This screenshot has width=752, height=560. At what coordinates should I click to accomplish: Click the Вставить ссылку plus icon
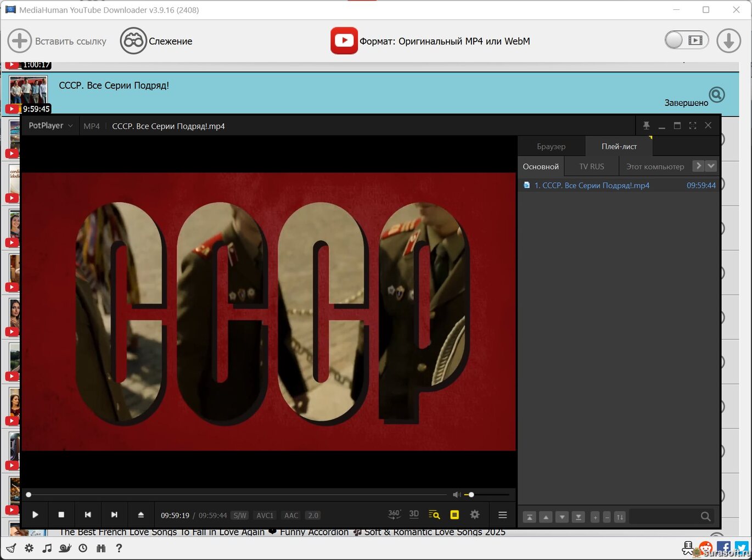(x=20, y=41)
